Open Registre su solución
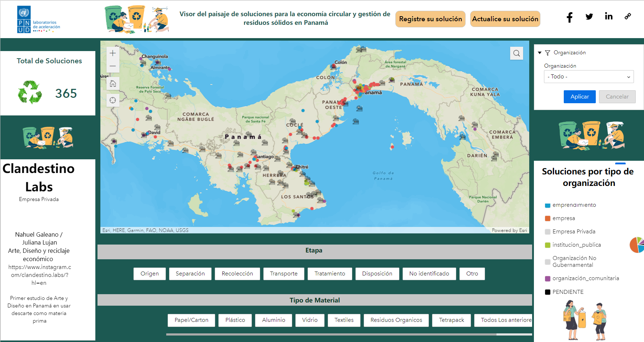This screenshot has height=342, width=644. click(430, 19)
